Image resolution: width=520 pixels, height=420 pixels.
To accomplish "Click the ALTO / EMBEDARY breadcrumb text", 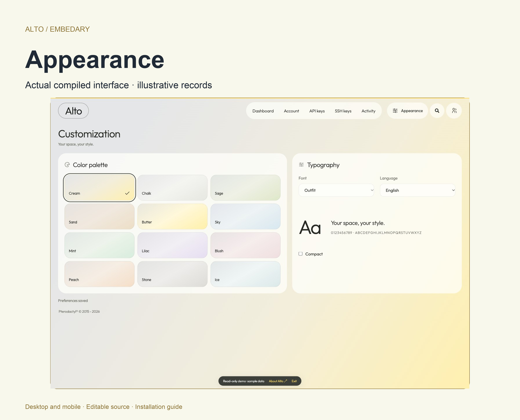I will point(57,29).
